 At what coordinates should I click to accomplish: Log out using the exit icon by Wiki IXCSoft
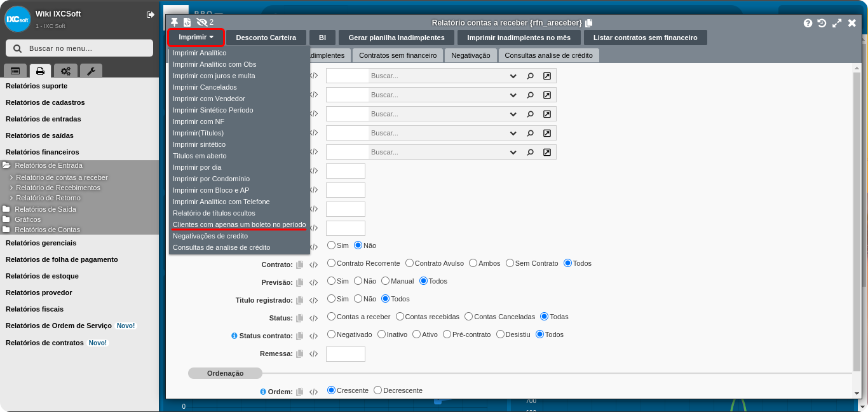tap(151, 14)
